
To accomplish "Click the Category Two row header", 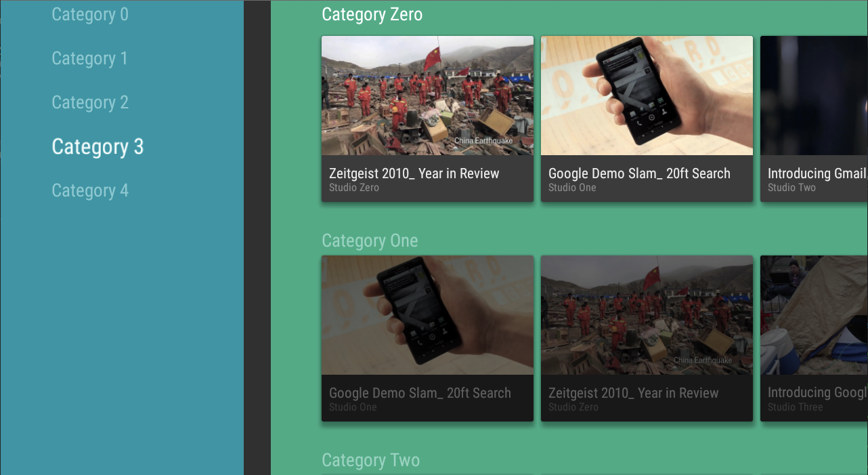I will pos(370,460).
